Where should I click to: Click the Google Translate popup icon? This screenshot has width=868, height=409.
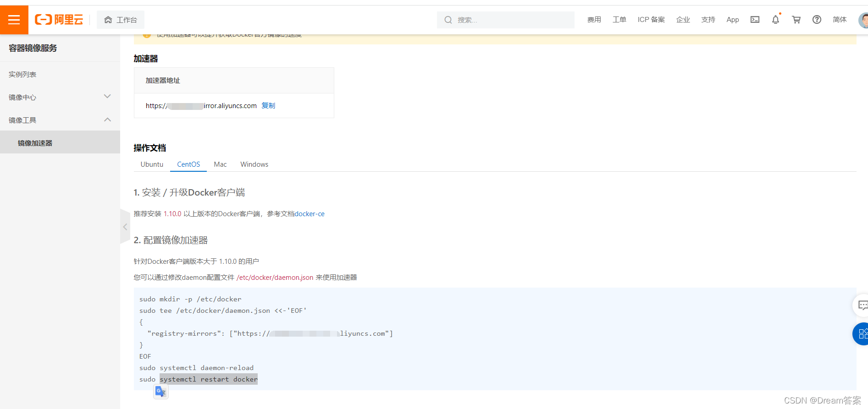point(160,392)
